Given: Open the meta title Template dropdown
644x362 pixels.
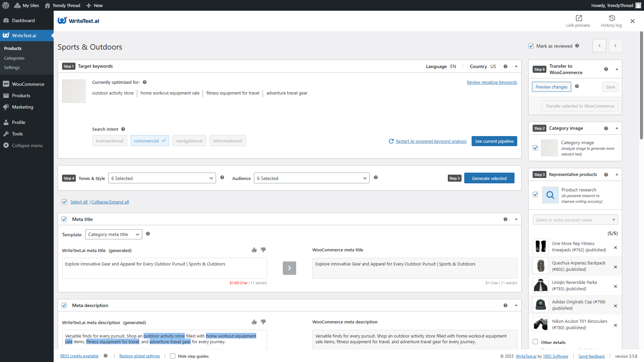Looking at the screenshot, I should click(x=113, y=234).
